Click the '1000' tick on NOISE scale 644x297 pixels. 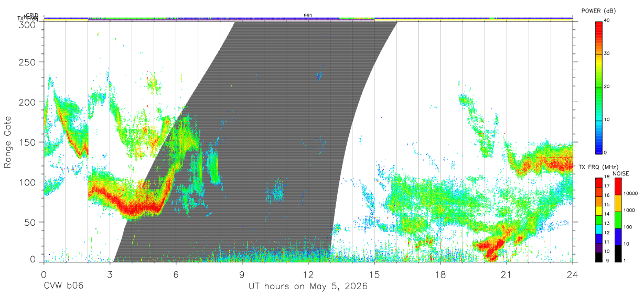pos(630,210)
